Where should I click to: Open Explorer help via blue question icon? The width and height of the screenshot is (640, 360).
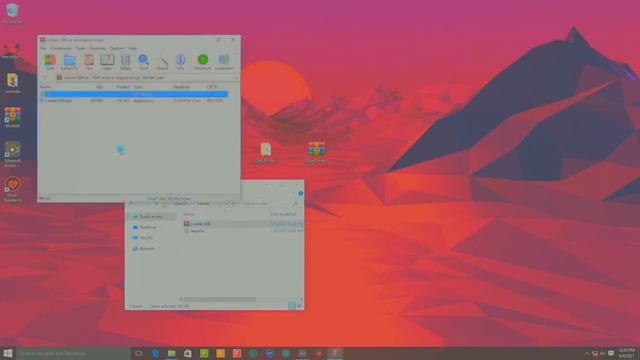coord(300,193)
